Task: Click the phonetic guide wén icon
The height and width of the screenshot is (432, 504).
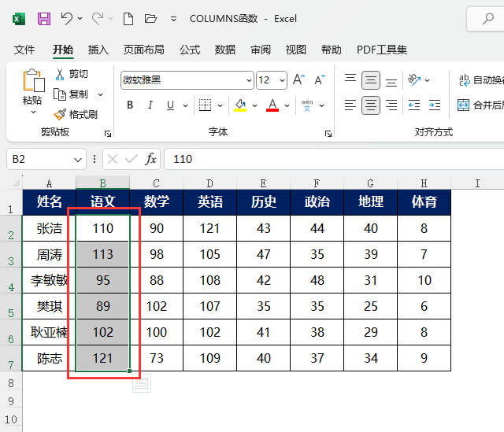Action: pos(307,105)
